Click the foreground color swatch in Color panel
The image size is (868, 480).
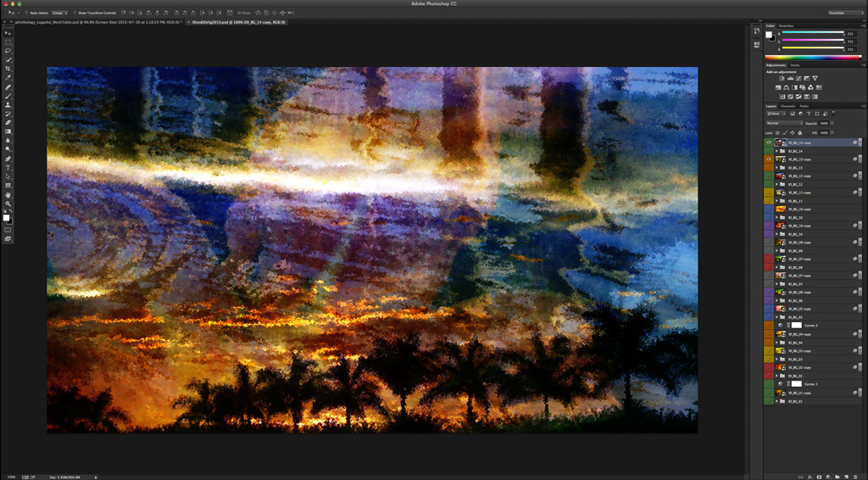pyautogui.click(x=769, y=34)
